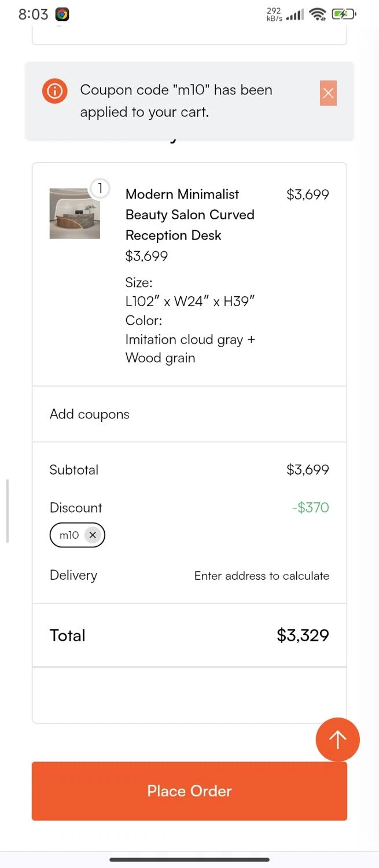The image size is (379, 868).
Task: Click the page scrollbar handle on left edge
Action: (x=7, y=511)
